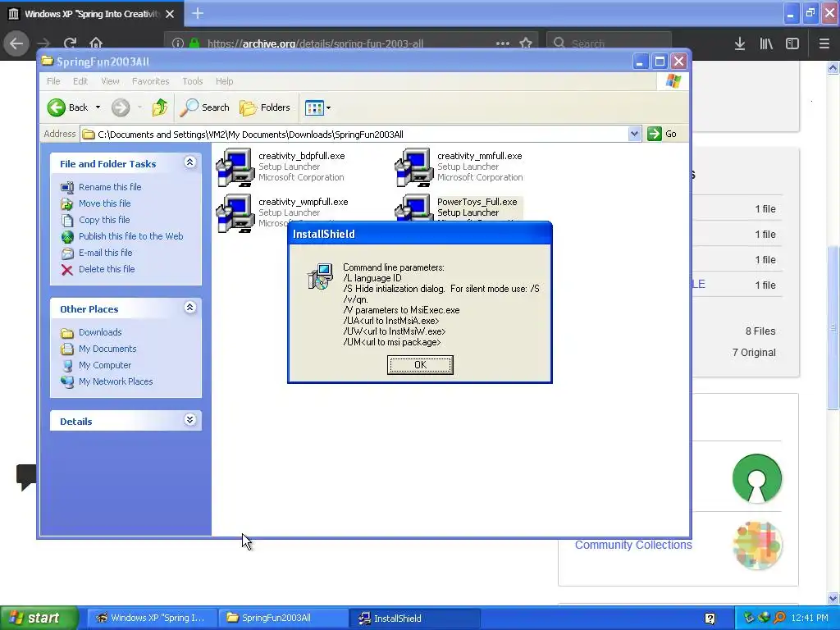This screenshot has height=630, width=840.
Task: Open the browser hamburger menu
Action: tap(824, 43)
